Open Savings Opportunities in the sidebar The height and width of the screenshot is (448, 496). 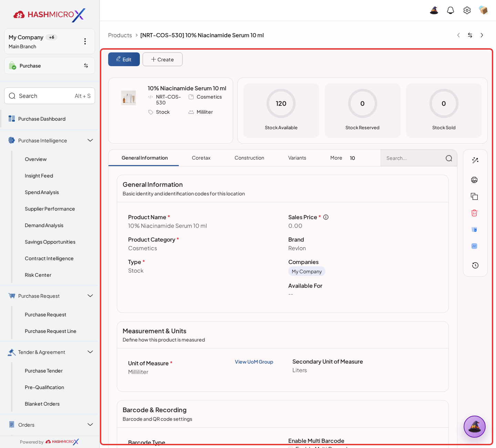click(50, 242)
